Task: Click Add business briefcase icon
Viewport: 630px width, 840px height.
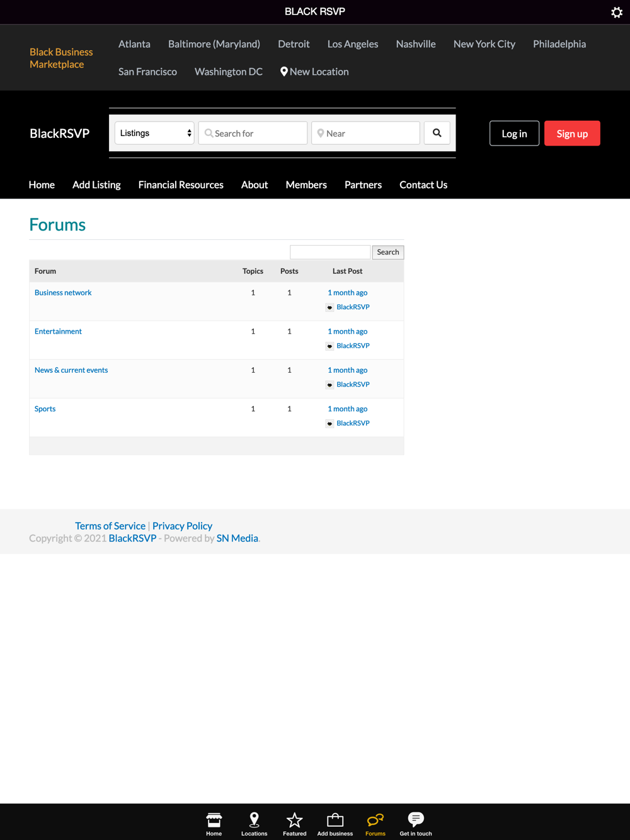Action: pyautogui.click(x=335, y=824)
